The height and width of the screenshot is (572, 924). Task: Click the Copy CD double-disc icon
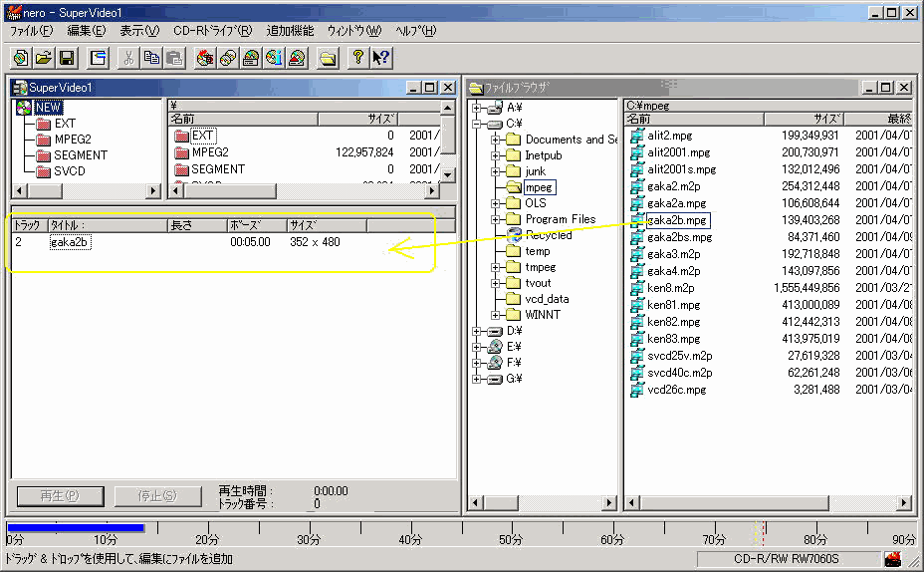pos(228,58)
